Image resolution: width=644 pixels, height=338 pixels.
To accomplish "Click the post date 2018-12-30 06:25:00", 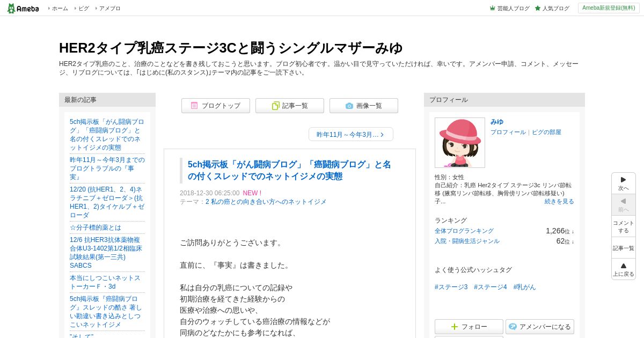I will point(210,193).
